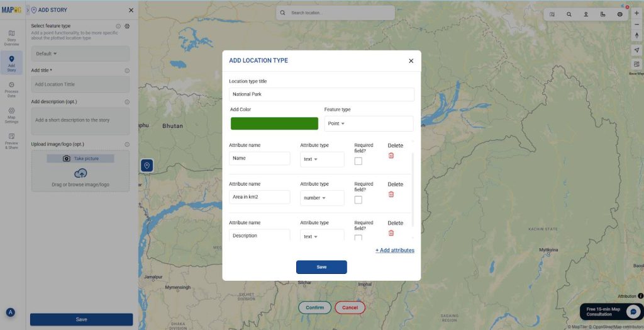Open the Feature type Point dropdown
644x330 pixels.
(x=369, y=123)
